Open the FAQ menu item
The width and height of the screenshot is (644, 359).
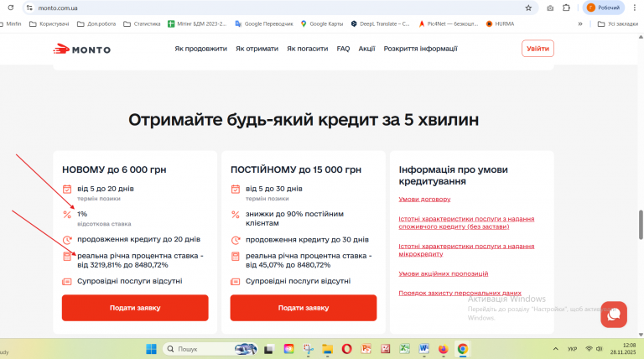coord(343,49)
